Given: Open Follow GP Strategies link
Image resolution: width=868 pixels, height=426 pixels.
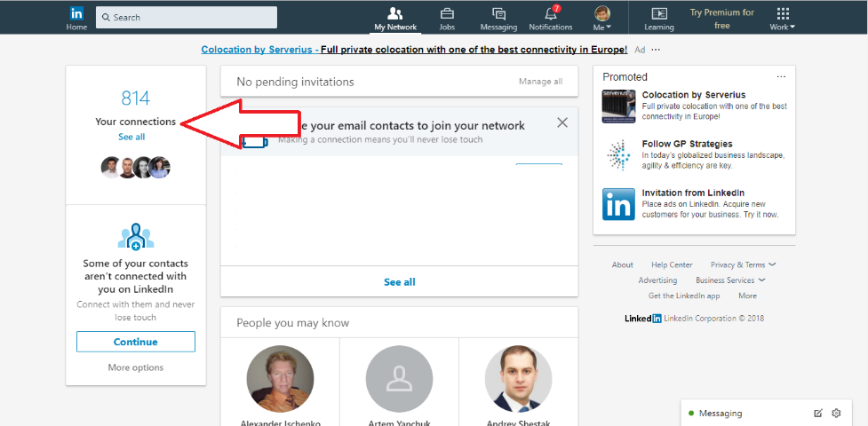Looking at the screenshot, I should [x=687, y=144].
